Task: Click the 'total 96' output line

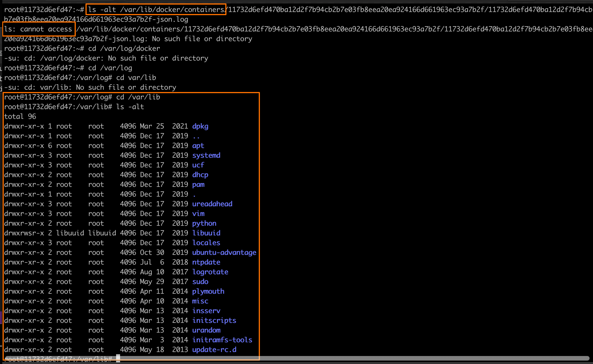Action: coord(20,117)
